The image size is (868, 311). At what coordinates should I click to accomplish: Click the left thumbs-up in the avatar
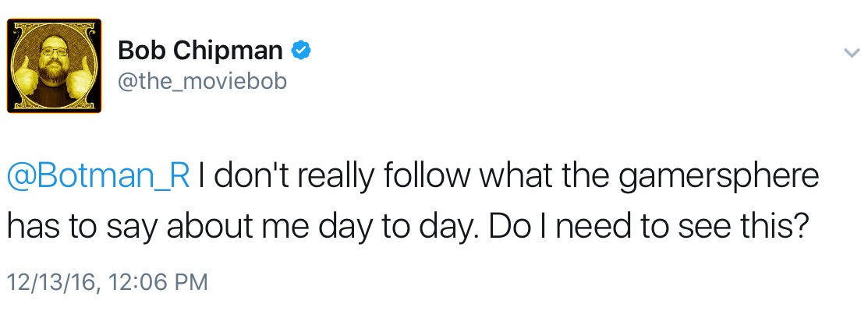pos(26,77)
